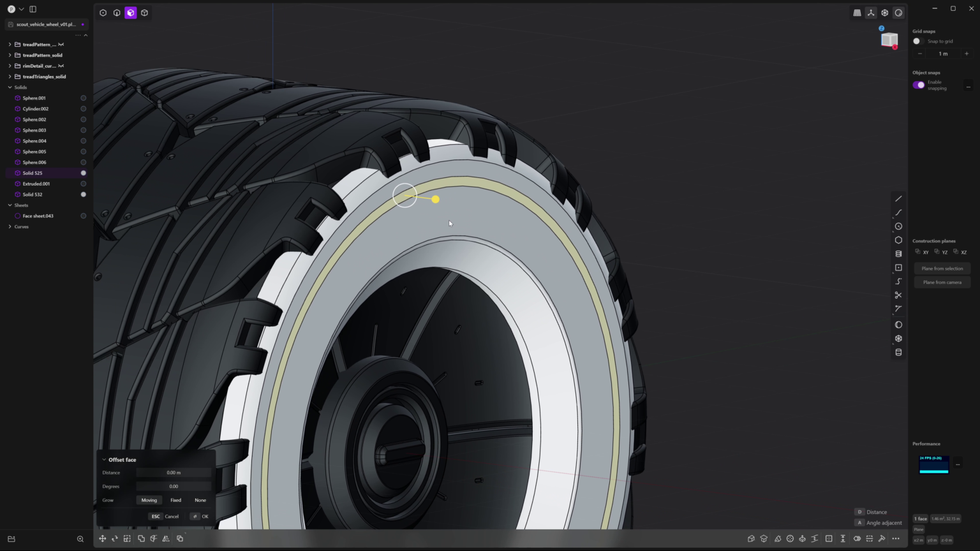
Task: Click the Distance input field
Action: 174,473
